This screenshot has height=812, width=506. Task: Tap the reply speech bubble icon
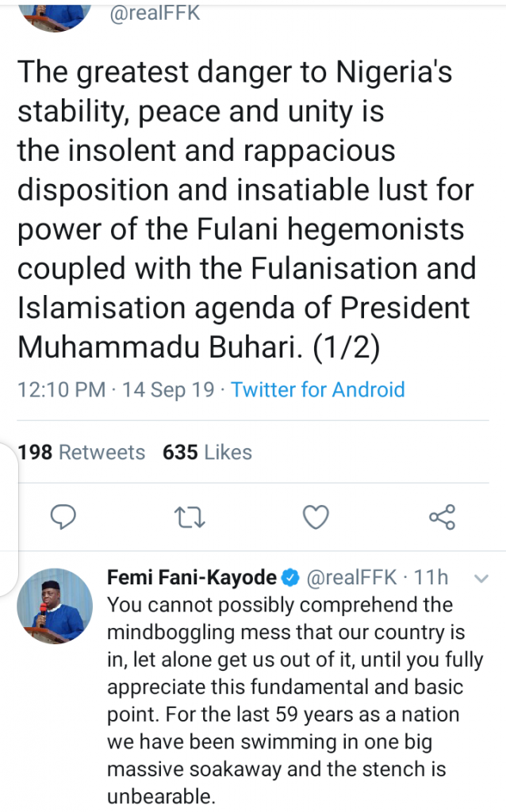[63, 517]
